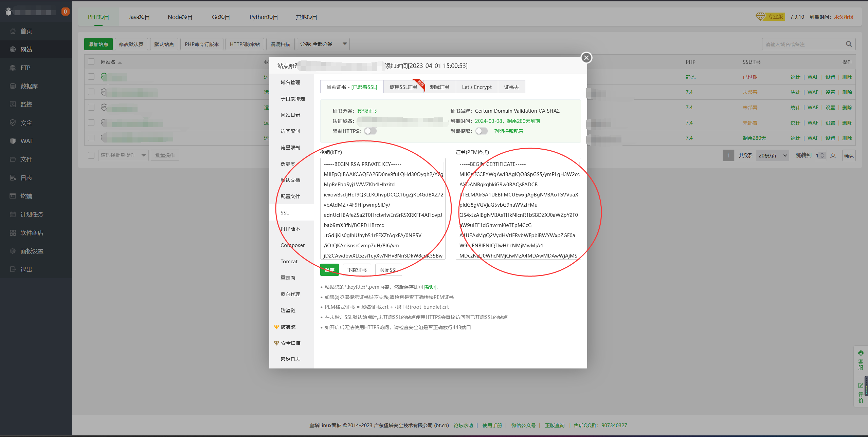Switch to the Node项目 tab
Screen dimensions: 868x437
[x=180, y=17]
